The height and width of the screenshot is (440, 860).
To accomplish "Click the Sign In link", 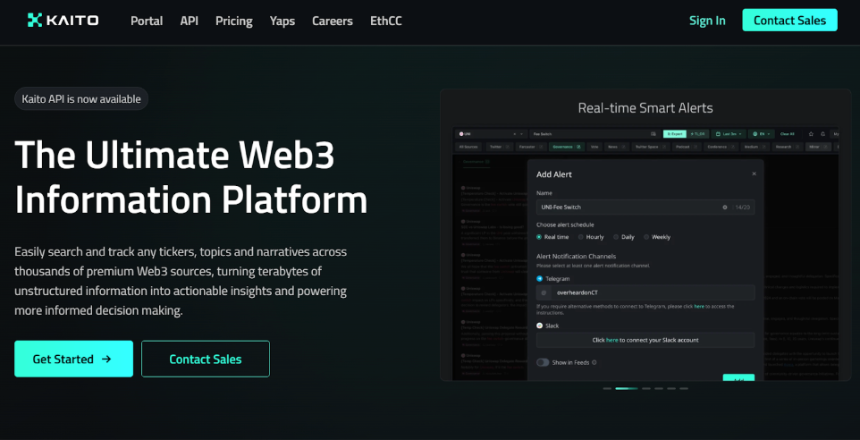I will 707,21.
